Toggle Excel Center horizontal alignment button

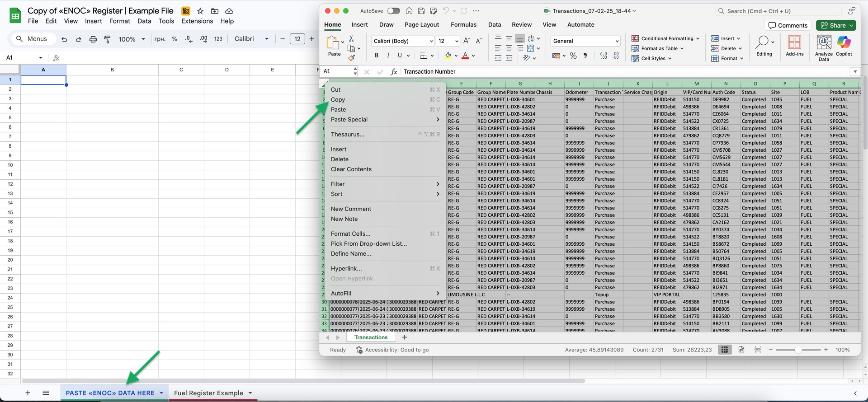tap(509, 48)
